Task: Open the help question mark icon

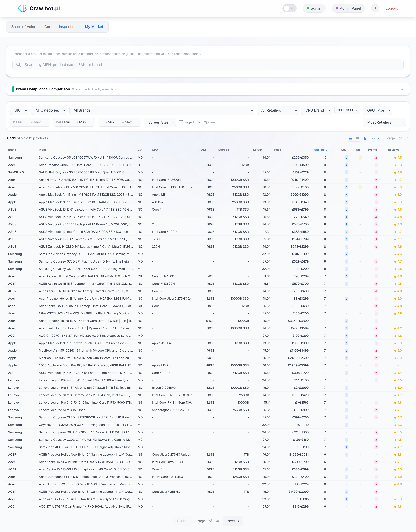Action: point(375,8)
